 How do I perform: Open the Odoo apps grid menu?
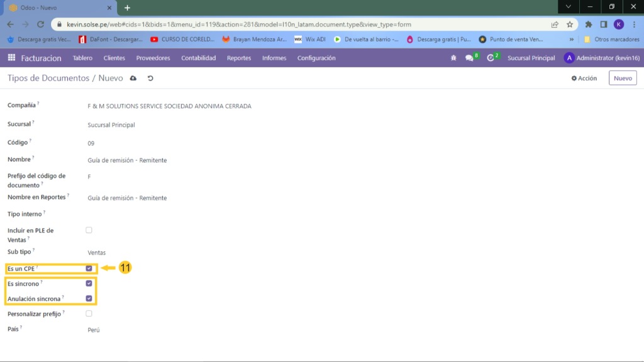click(11, 58)
